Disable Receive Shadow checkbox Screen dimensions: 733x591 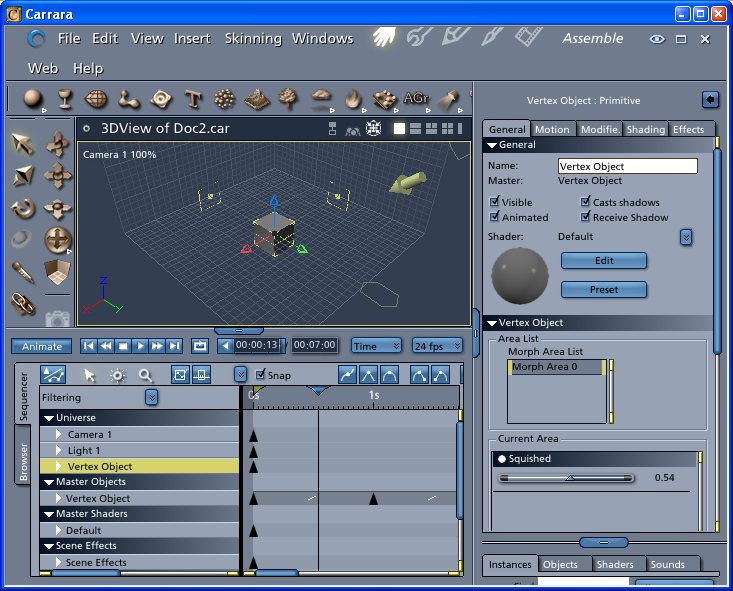585,216
